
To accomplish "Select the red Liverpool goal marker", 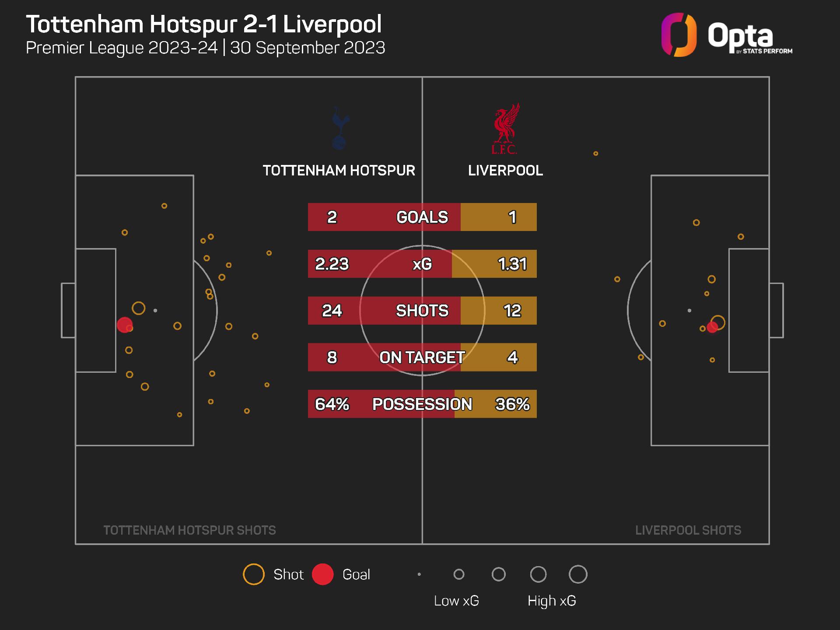I will 712,327.
